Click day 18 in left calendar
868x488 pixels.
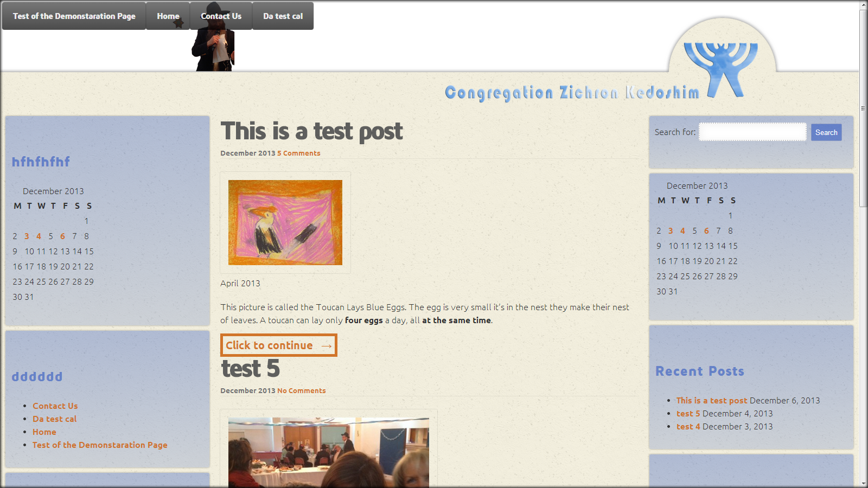[41, 267]
